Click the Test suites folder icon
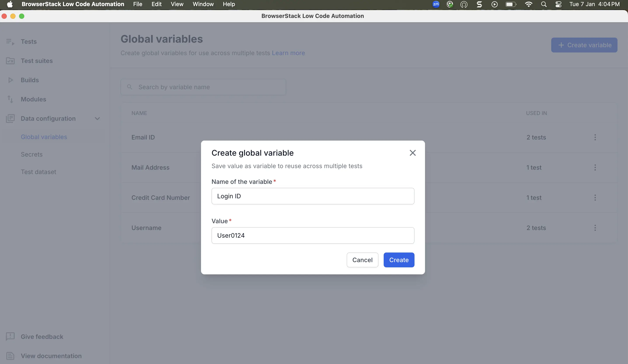The height and width of the screenshot is (364, 628). [10, 61]
